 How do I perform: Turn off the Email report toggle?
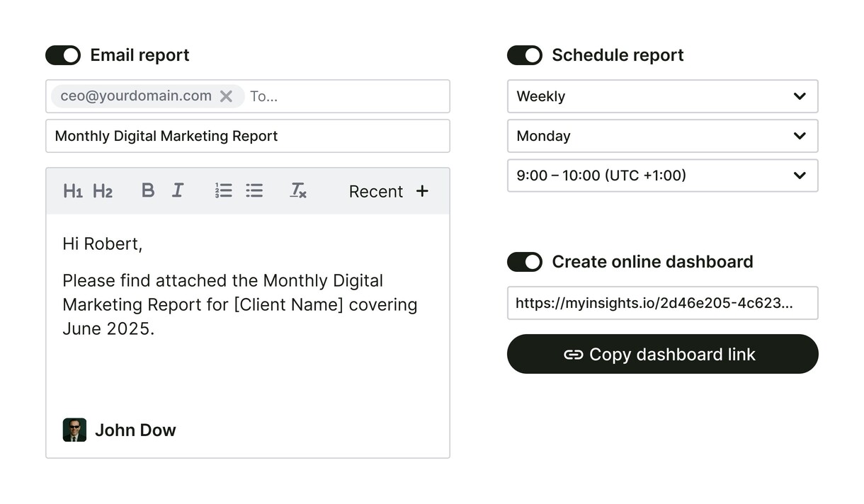click(x=63, y=55)
